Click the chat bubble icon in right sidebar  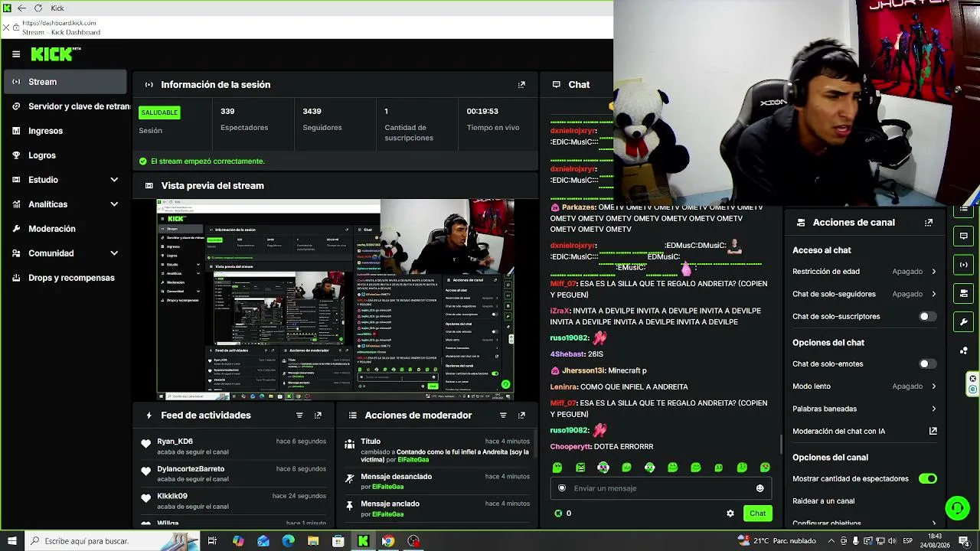point(964,236)
